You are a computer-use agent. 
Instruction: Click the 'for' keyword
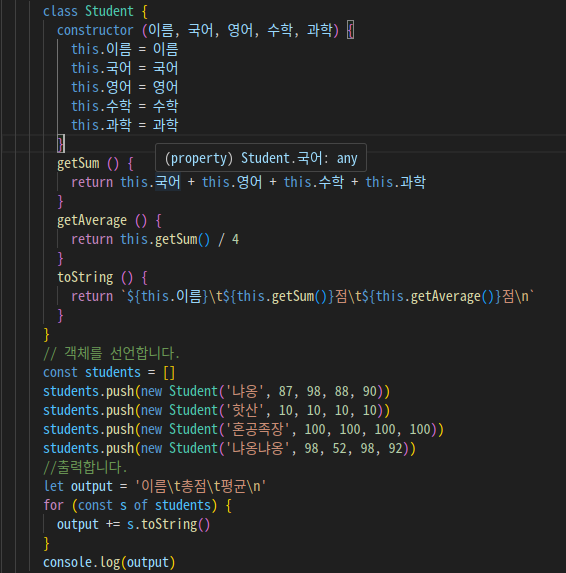[x=53, y=505]
